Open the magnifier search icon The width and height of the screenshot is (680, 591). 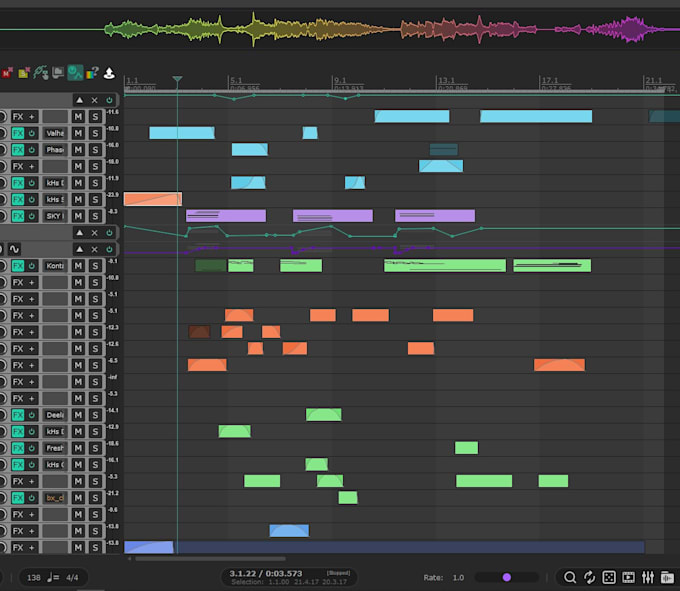569,577
